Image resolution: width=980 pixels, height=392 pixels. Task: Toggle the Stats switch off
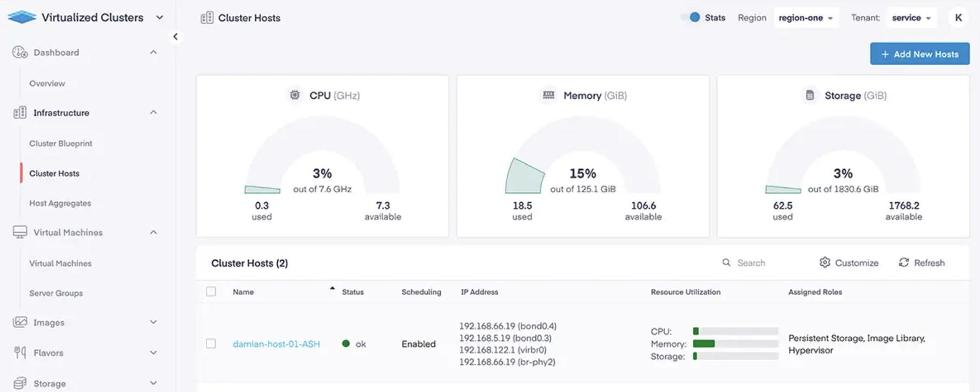[691, 18]
